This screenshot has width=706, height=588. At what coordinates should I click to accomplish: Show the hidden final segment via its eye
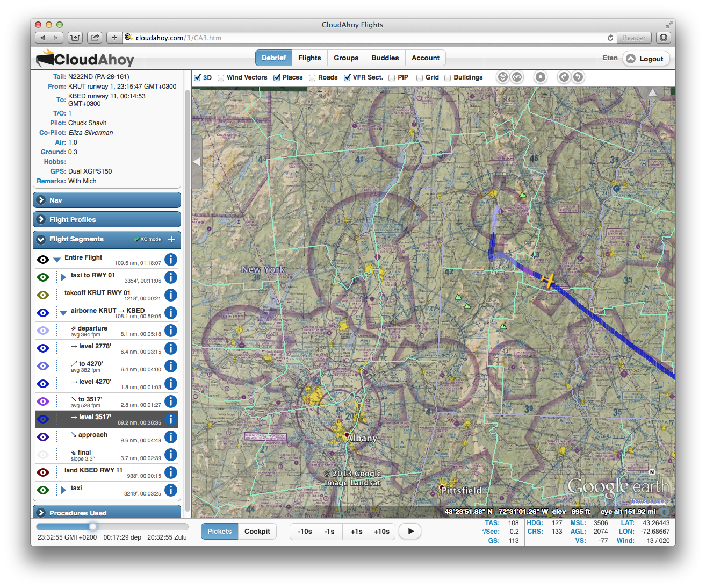coord(43,455)
